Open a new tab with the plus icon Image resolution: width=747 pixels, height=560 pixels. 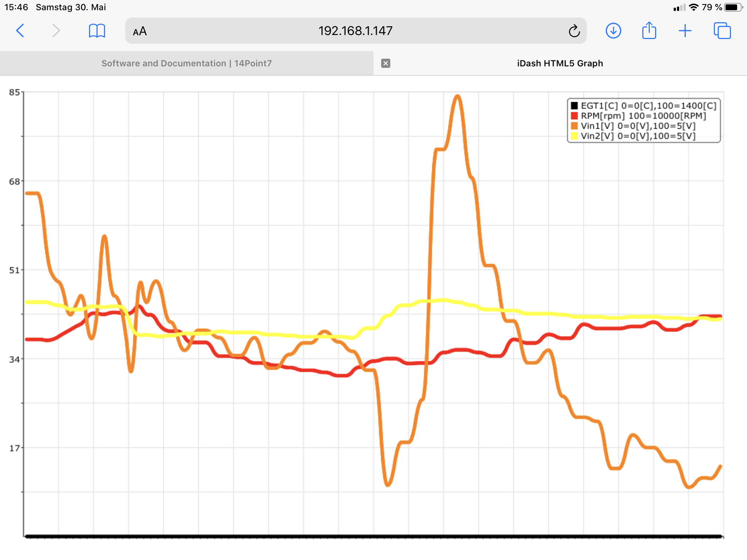coord(685,31)
